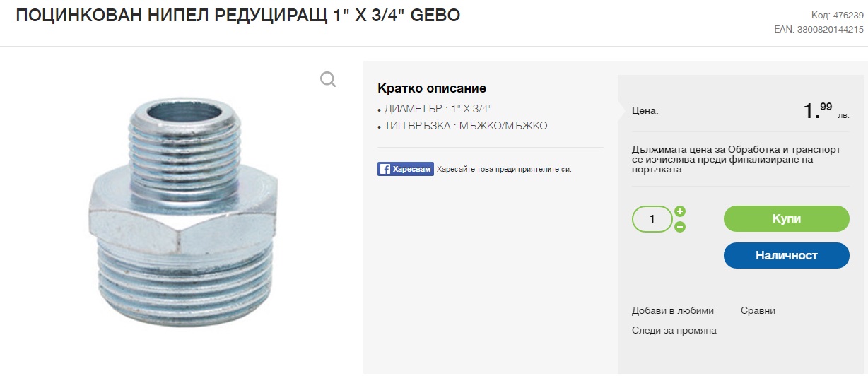Image resolution: width=868 pixels, height=376 pixels.
Task: Click the quantity input field
Action: (x=652, y=219)
